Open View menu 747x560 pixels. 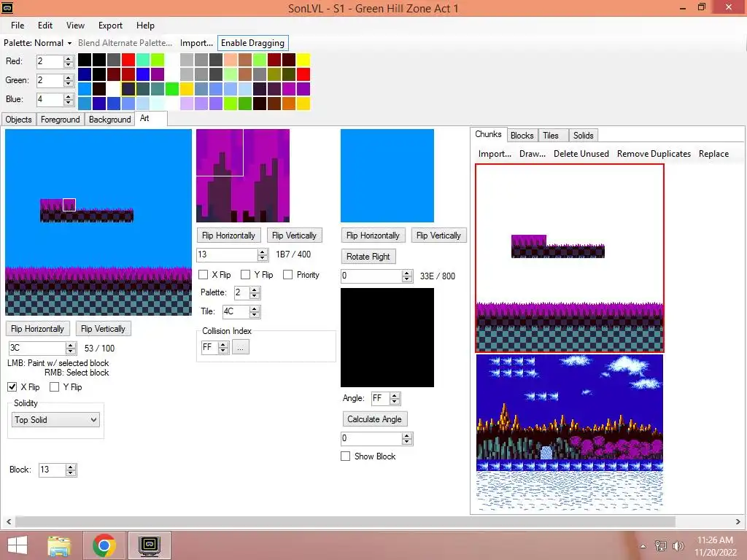point(75,26)
